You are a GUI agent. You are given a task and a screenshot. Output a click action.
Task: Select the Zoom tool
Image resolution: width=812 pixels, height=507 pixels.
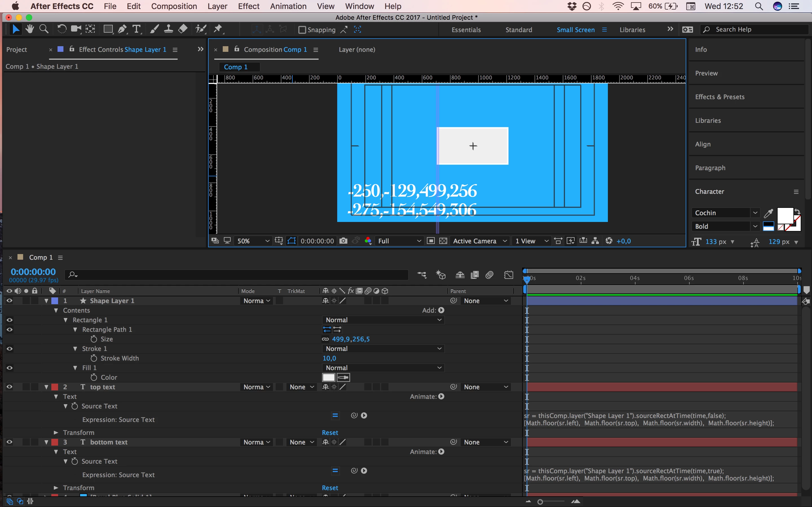pos(44,30)
